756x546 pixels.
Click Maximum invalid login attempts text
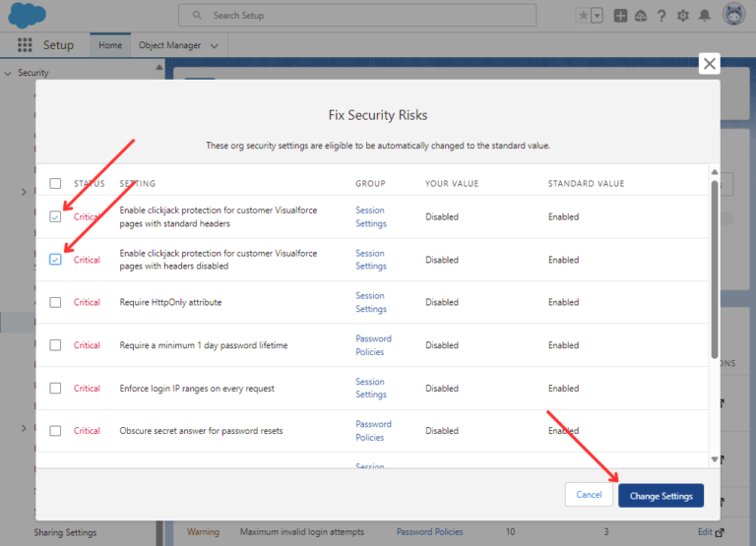(x=302, y=532)
